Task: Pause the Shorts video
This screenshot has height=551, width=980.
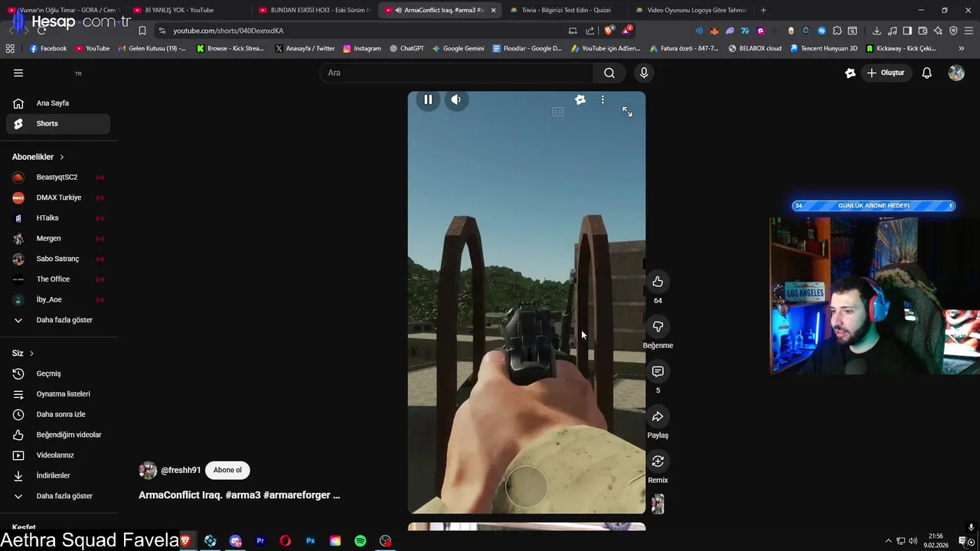Action: (428, 99)
